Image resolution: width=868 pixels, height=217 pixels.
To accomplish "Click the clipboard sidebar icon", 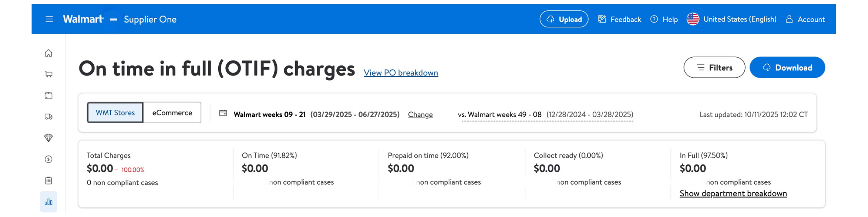I will (x=49, y=180).
